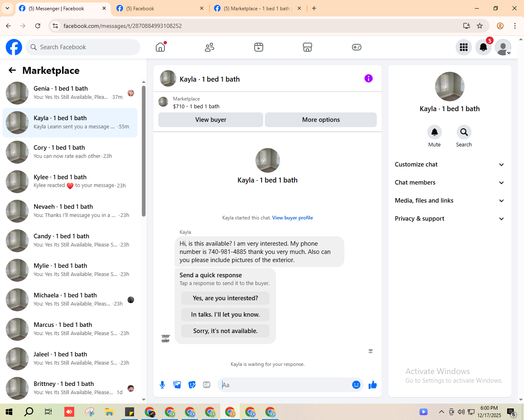Screen dimensions: 524x420
Task: Send 'Sorry, it's not available.' response
Action: (226, 331)
